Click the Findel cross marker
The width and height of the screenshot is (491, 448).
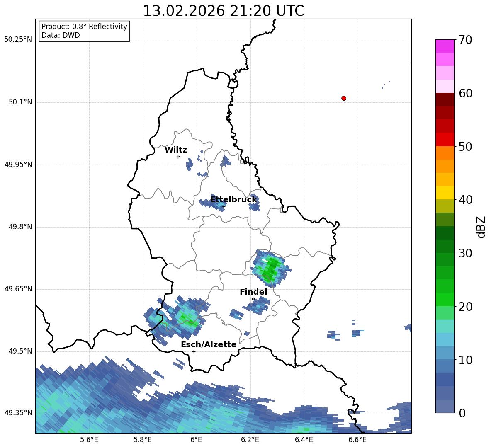point(253,299)
